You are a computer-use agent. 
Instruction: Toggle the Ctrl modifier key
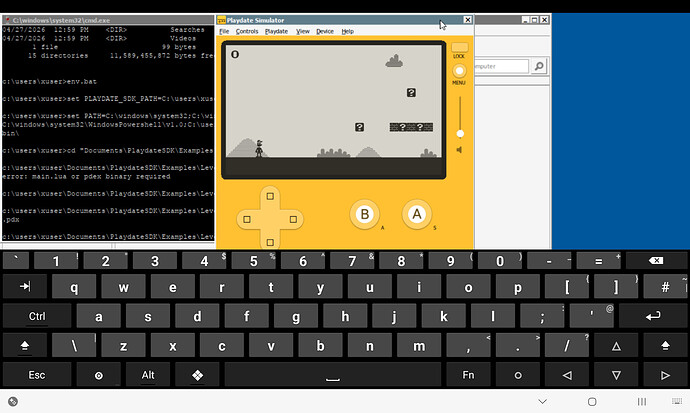[37, 316]
